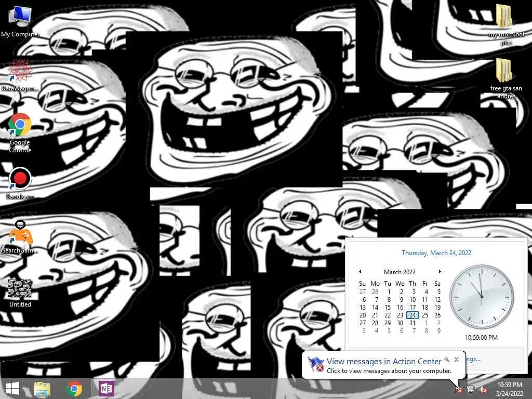
Task: Click the Action Center flag tray icon
Action: pyautogui.click(x=458, y=389)
